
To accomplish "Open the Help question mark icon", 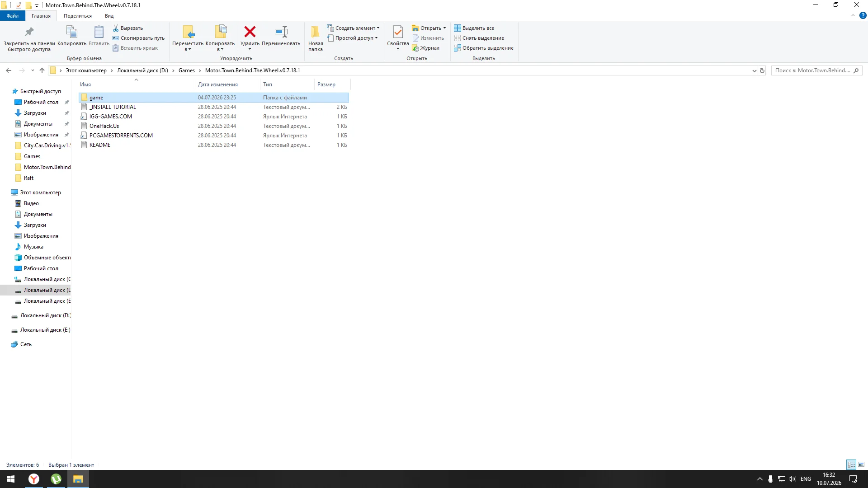I will pos(863,15).
